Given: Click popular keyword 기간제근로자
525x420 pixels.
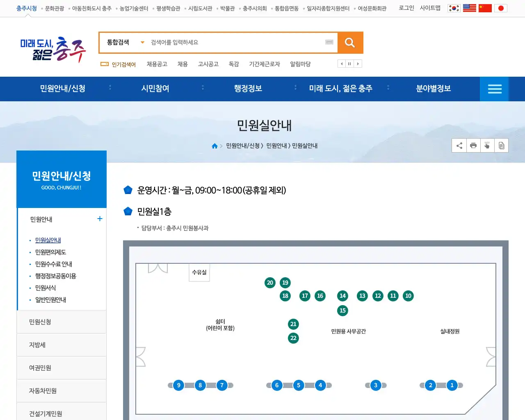Looking at the screenshot, I should click(x=265, y=64).
